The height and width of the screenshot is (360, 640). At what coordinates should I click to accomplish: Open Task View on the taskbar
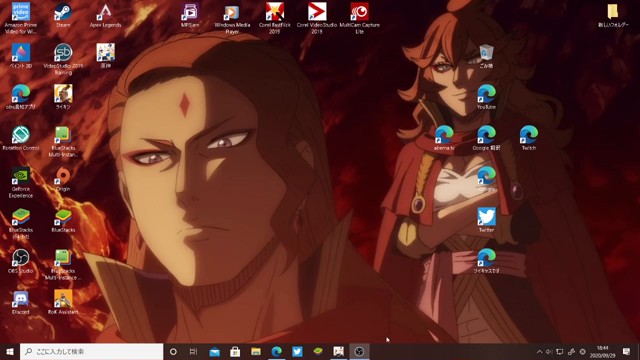tap(193, 351)
